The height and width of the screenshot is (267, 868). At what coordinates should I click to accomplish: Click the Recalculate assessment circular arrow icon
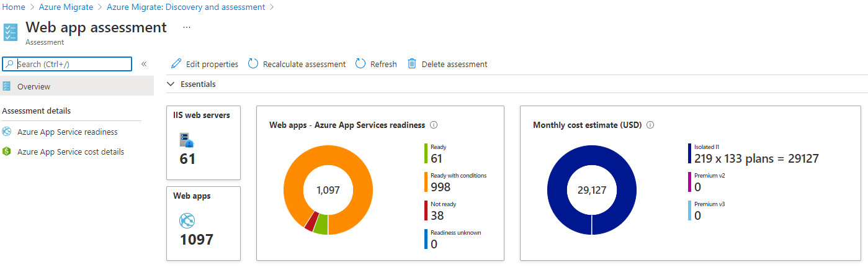coord(253,64)
